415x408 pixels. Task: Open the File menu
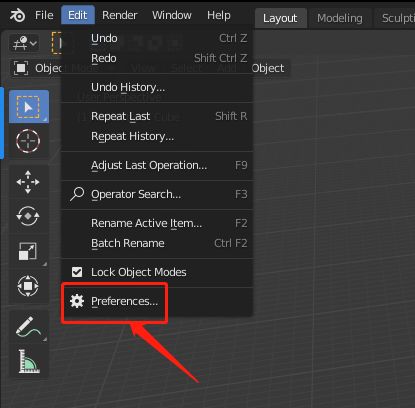[x=44, y=15]
